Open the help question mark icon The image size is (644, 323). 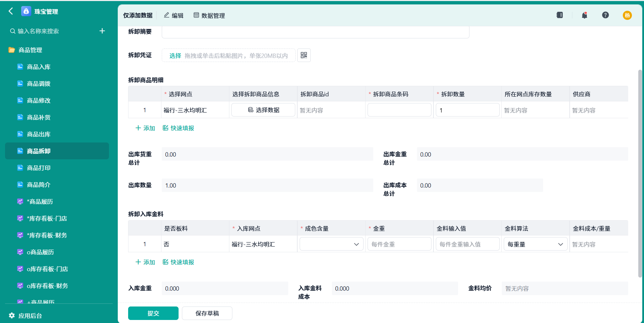605,15
